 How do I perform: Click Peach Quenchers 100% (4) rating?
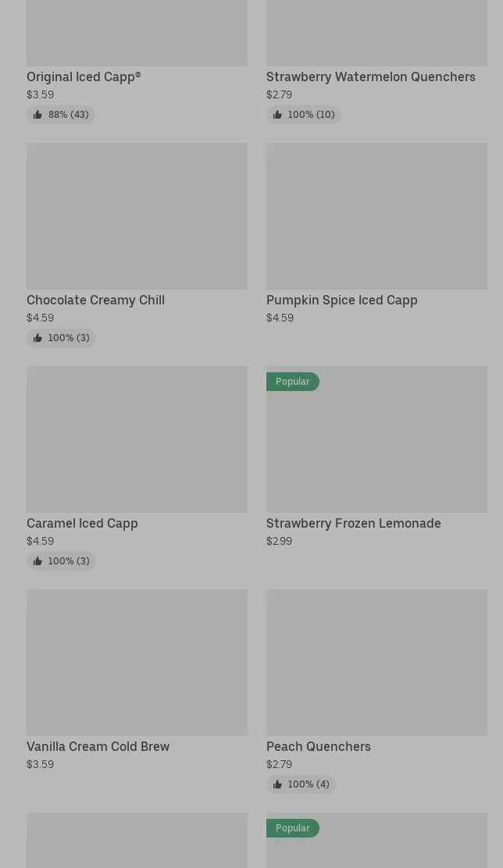(301, 784)
